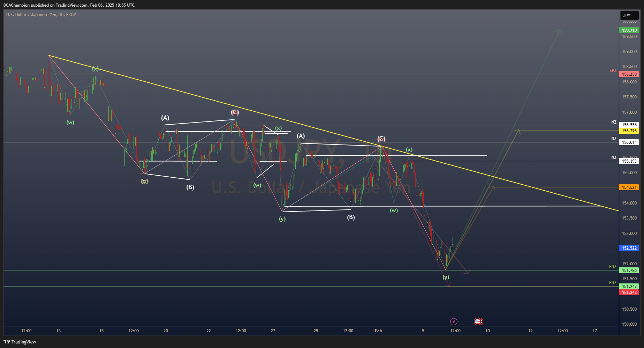Click the JPY currency button
The height and width of the screenshot is (348, 644).
click(629, 15)
